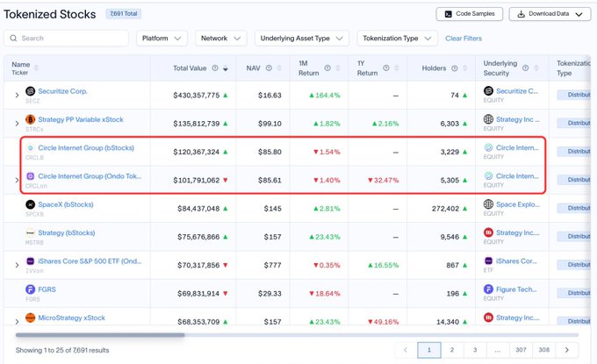Open the Tokenization Type filter dropdown
The image size is (597, 364).
(397, 38)
